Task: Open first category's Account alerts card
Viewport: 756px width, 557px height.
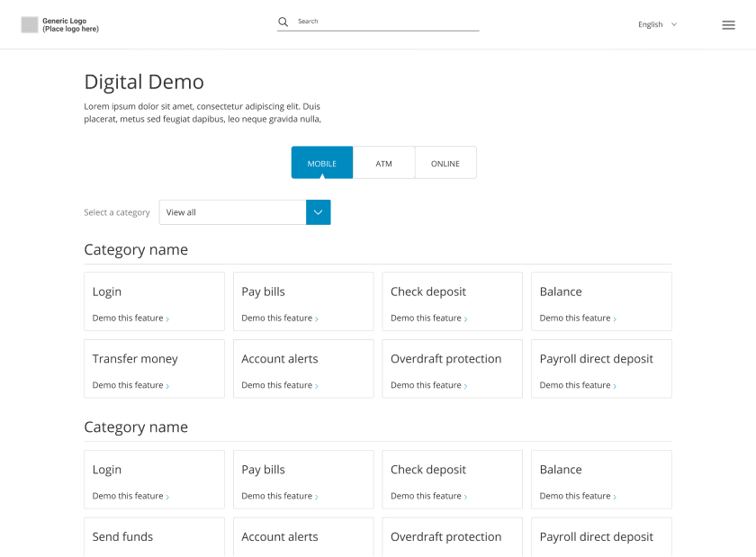Action: pyautogui.click(x=303, y=369)
